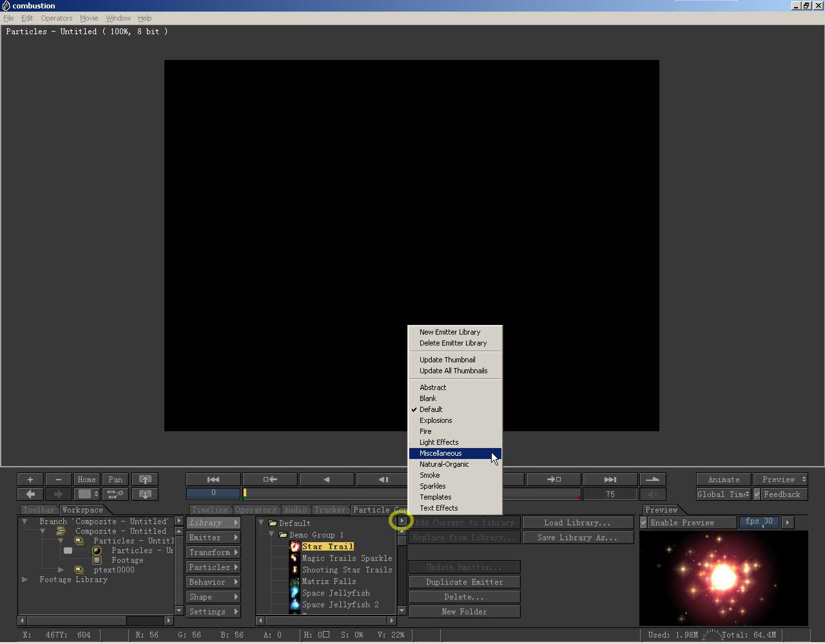Toggle the Feedback checkbox
The image size is (825, 644).
coord(757,494)
